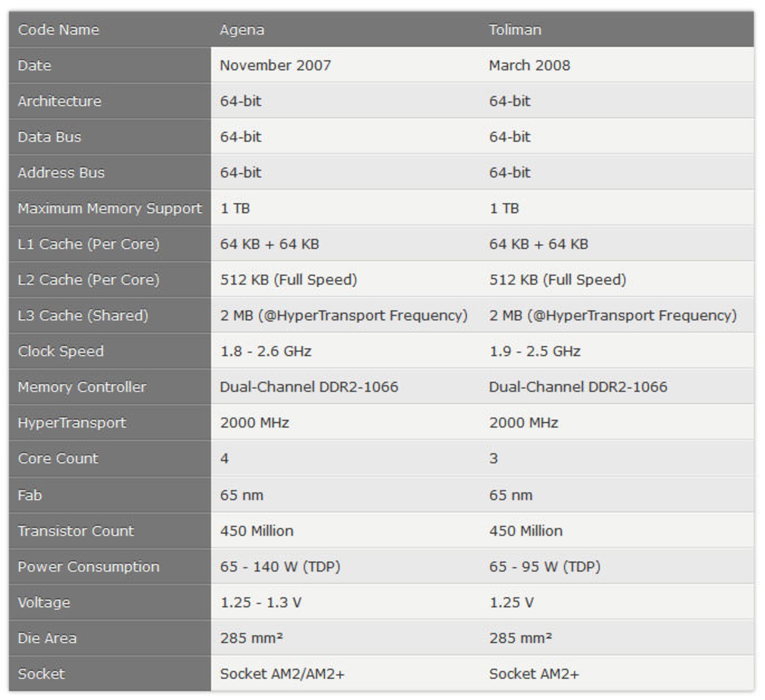Click the 1.9 - 2.5 GHz value

click(535, 351)
